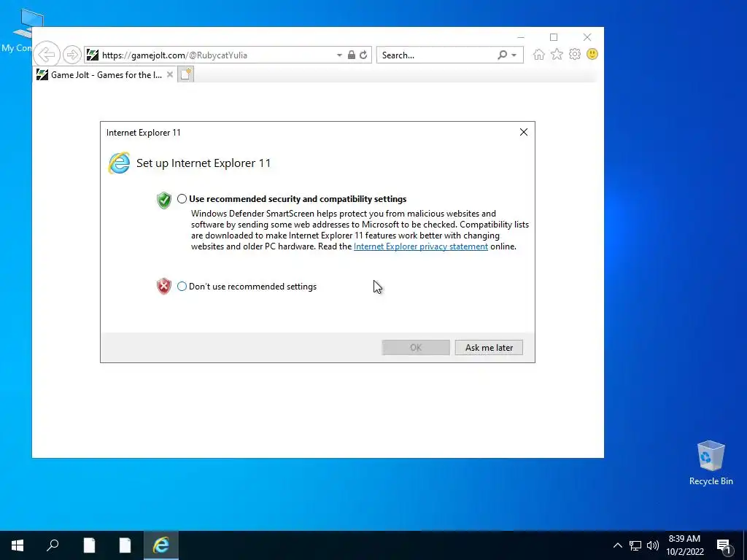Click the red shield X icon
This screenshot has width=747, height=560.
click(164, 286)
